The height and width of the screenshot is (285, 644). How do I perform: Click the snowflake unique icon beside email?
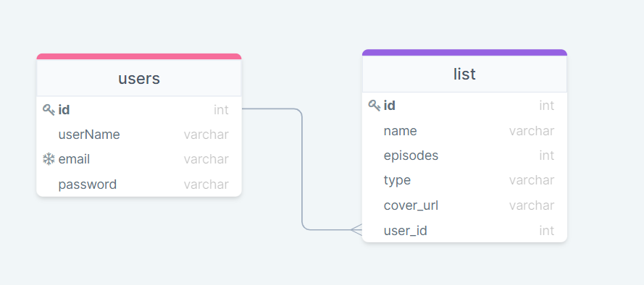[x=49, y=159]
